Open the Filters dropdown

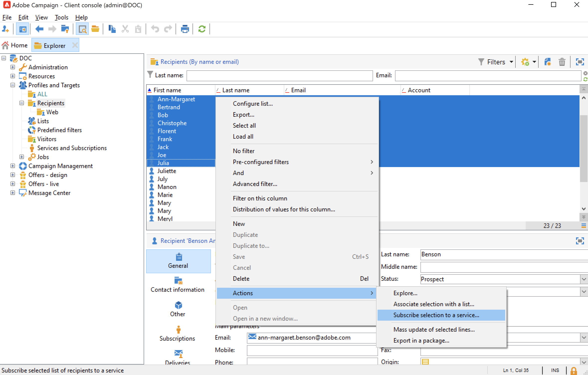(x=496, y=62)
